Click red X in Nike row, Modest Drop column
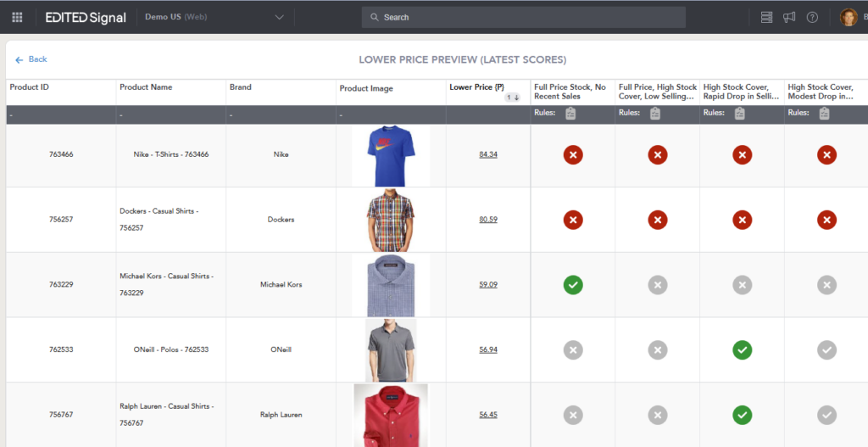This screenshot has height=447, width=868. (827, 155)
